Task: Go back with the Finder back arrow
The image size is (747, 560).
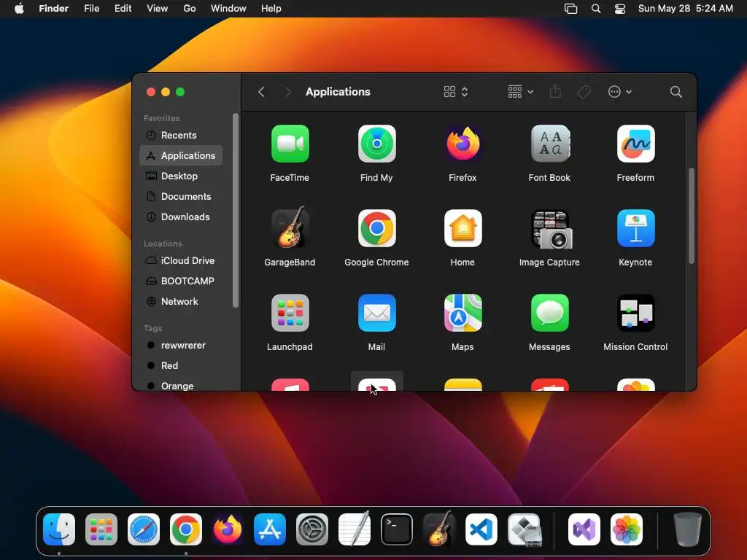Action: click(261, 92)
